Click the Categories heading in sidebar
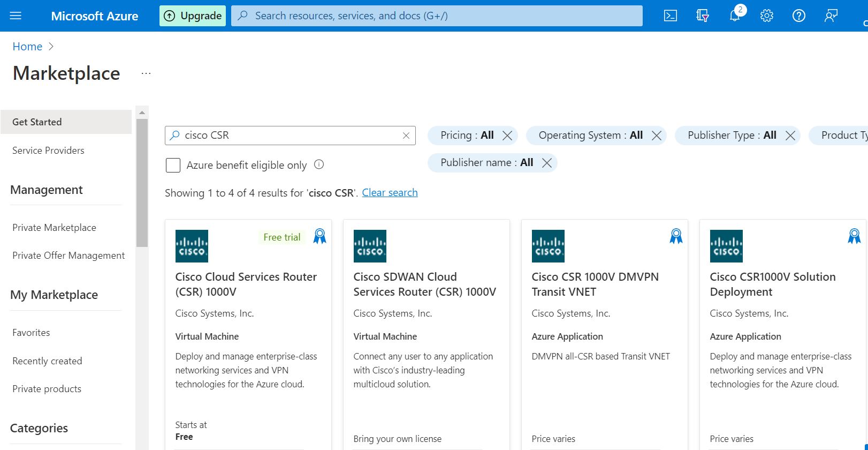 point(39,428)
